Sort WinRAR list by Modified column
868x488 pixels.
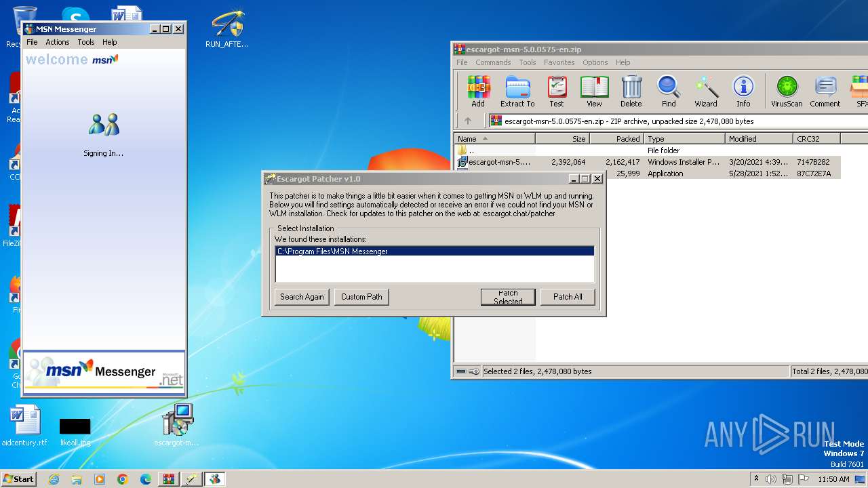click(759, 139)
